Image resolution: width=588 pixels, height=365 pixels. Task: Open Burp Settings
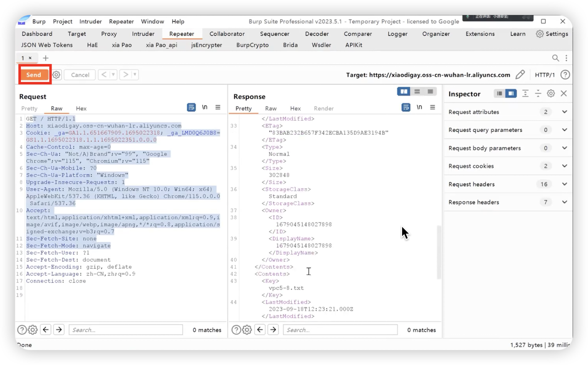pos(552,34)
